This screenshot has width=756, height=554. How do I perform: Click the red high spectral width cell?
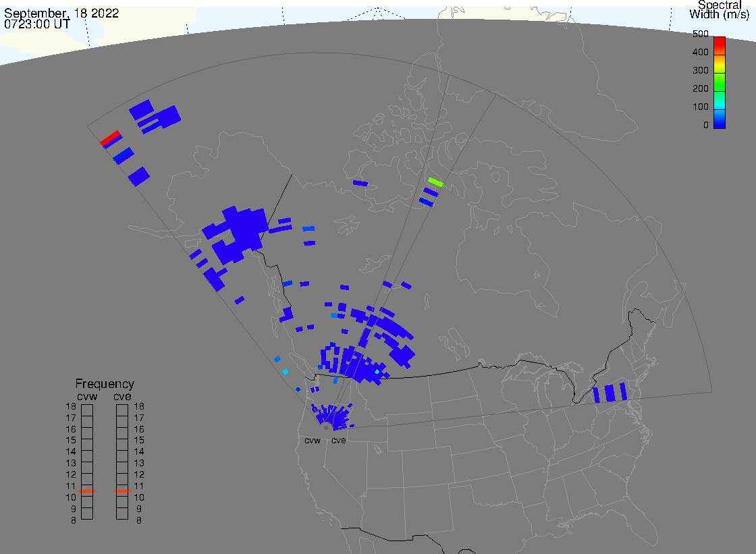tap(110, 138)
